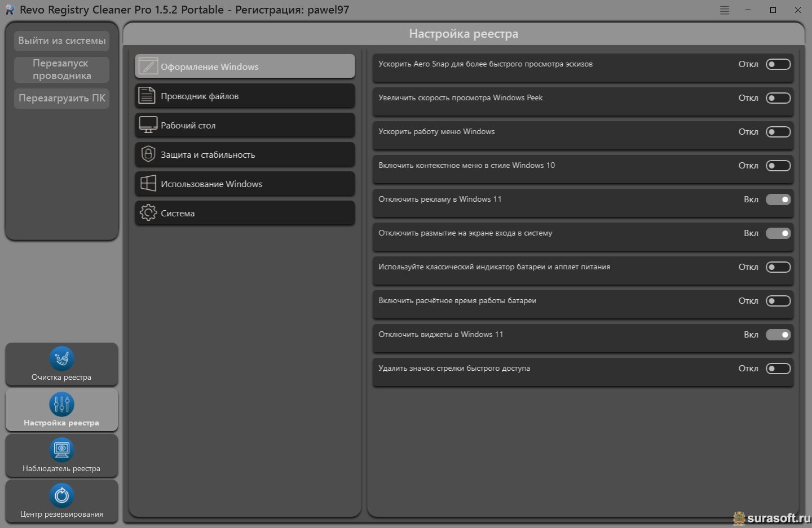
Task: Select the Оформление Windows category
Action: tap(245, 66)
